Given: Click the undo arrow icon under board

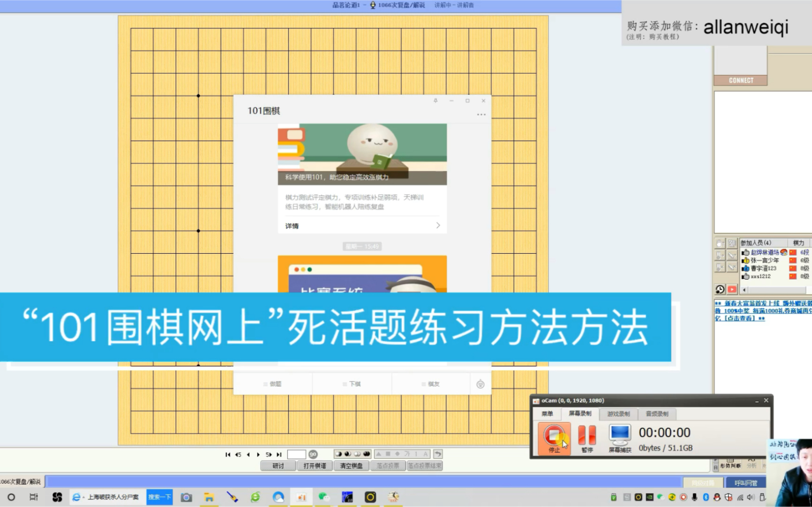Looking at the screenshot, I should point(438,454).
